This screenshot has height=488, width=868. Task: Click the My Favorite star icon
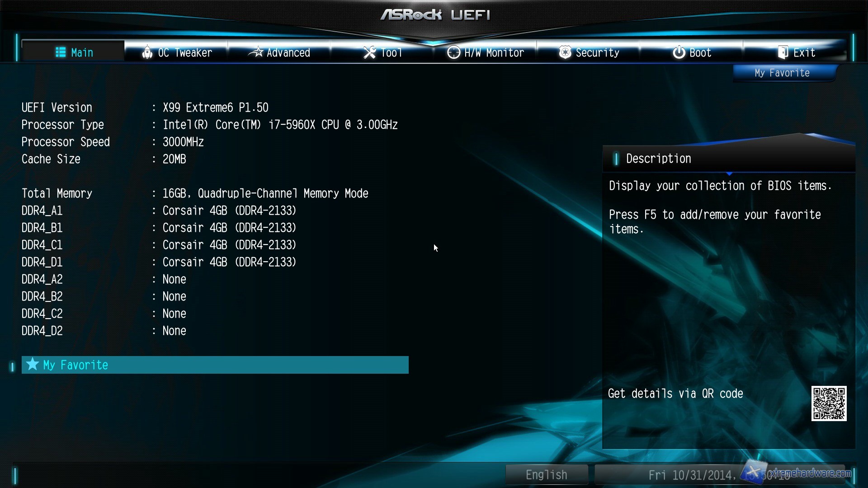31,365
